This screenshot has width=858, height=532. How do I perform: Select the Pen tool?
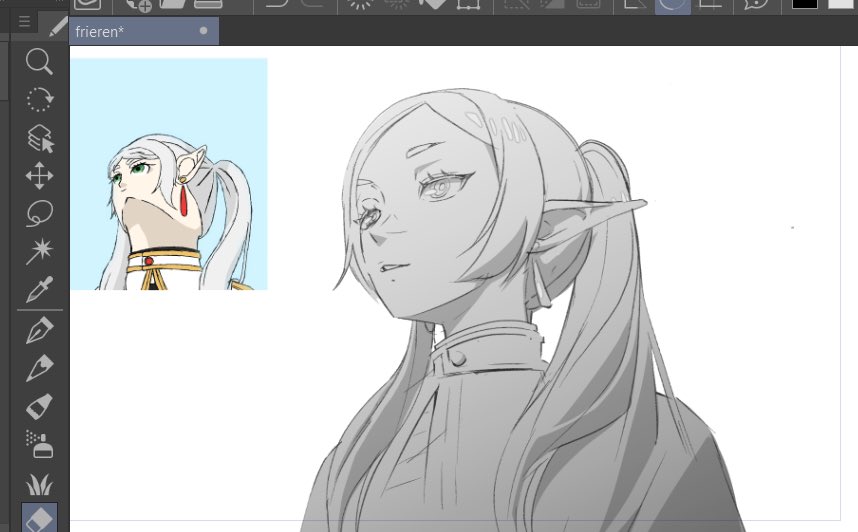tap(39, 330)
